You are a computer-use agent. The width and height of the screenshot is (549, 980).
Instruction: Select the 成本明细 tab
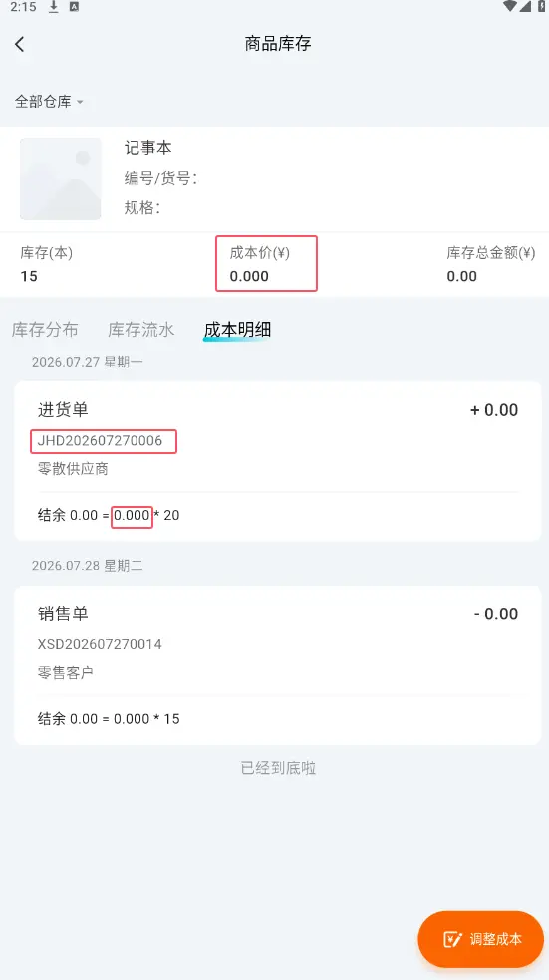[237, 330]
